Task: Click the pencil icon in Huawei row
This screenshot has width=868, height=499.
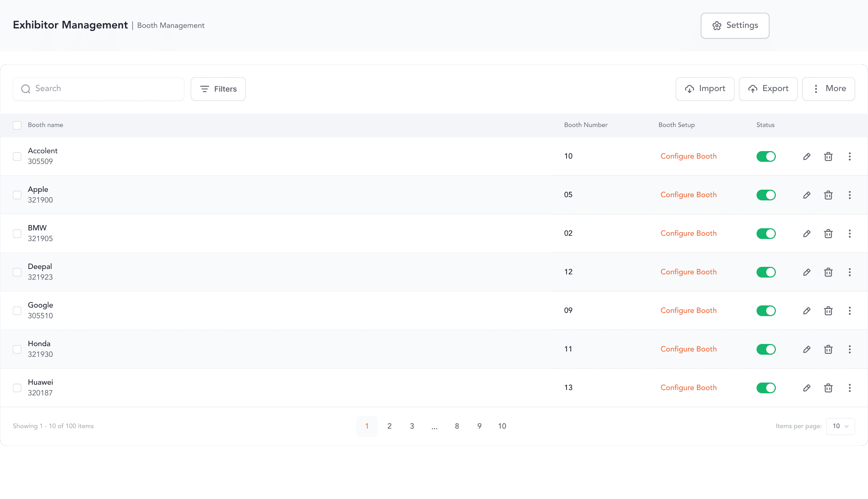Action: click(x=807, y=388)
